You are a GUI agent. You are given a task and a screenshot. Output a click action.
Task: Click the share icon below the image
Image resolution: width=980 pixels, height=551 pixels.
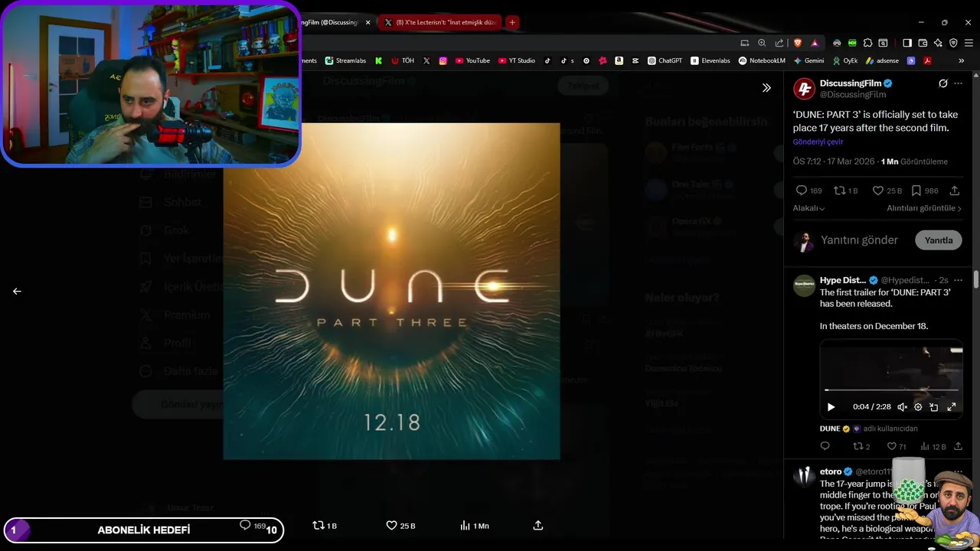click(x=538, y=525)
